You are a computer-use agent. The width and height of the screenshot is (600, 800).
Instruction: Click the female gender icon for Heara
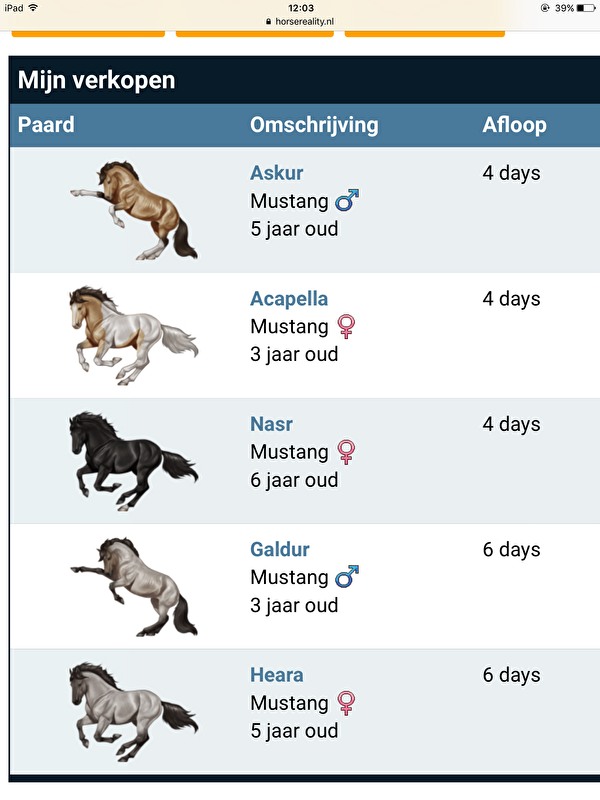[345, 703]
